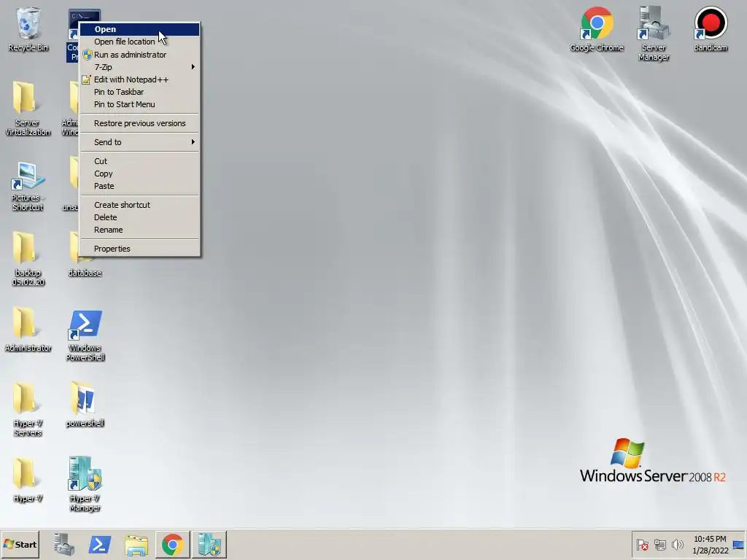Viewport: 747px width, 560px height.
Task: Click the Start button
Action: (x=20, y=544)
